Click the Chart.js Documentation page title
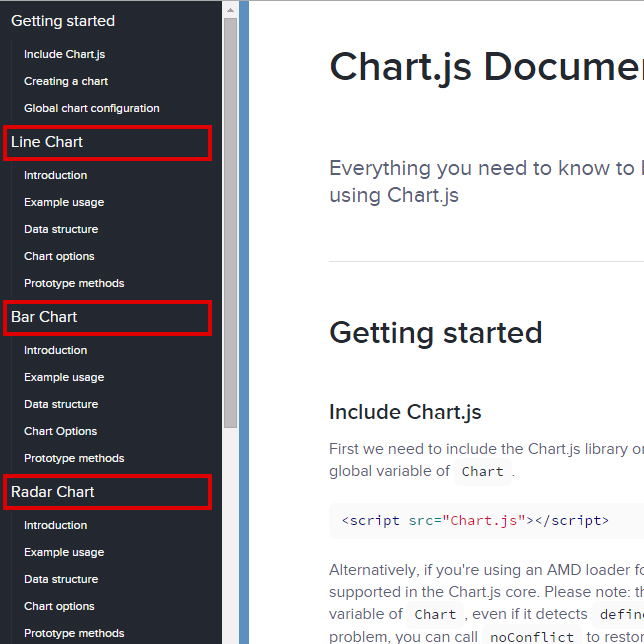The height and width of the screenshot is (644, 644). [486, 67]
